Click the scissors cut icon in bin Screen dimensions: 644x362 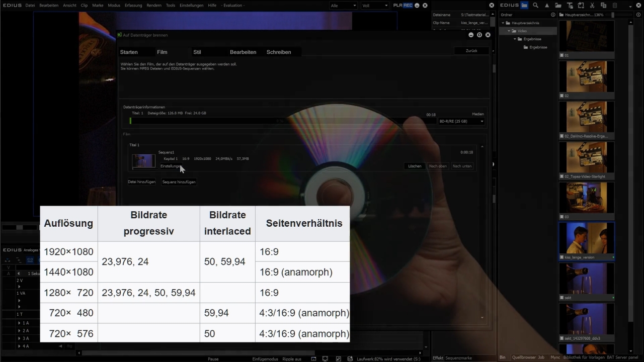[x=592, y=5]
